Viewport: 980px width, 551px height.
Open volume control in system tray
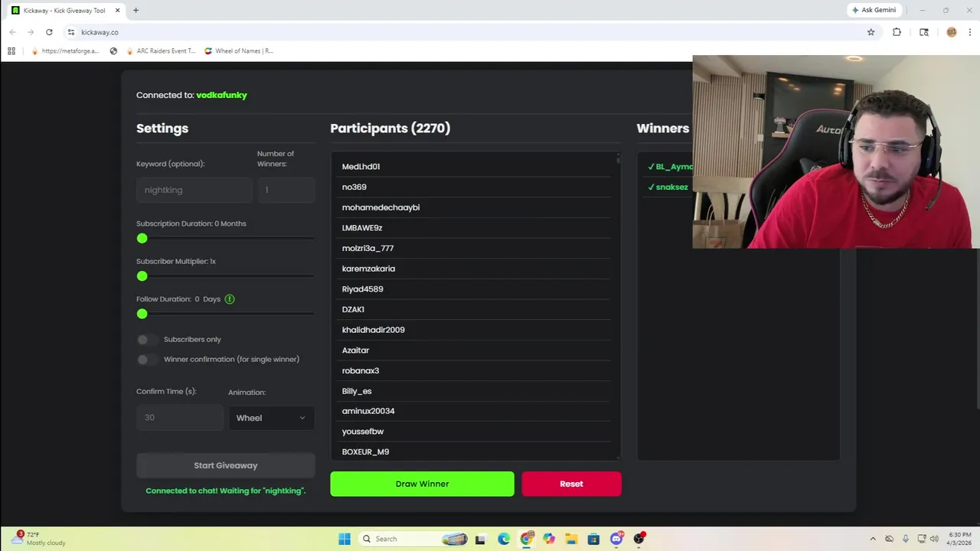[x=933, y=539]
